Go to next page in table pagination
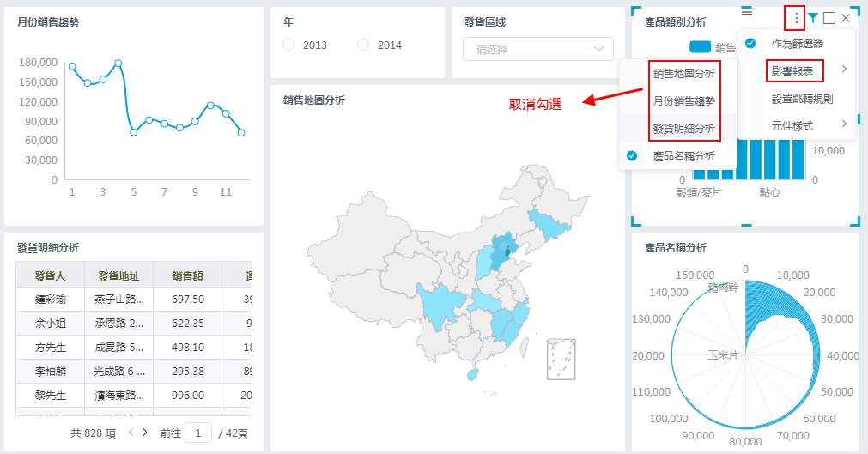 tap(145, 433)
